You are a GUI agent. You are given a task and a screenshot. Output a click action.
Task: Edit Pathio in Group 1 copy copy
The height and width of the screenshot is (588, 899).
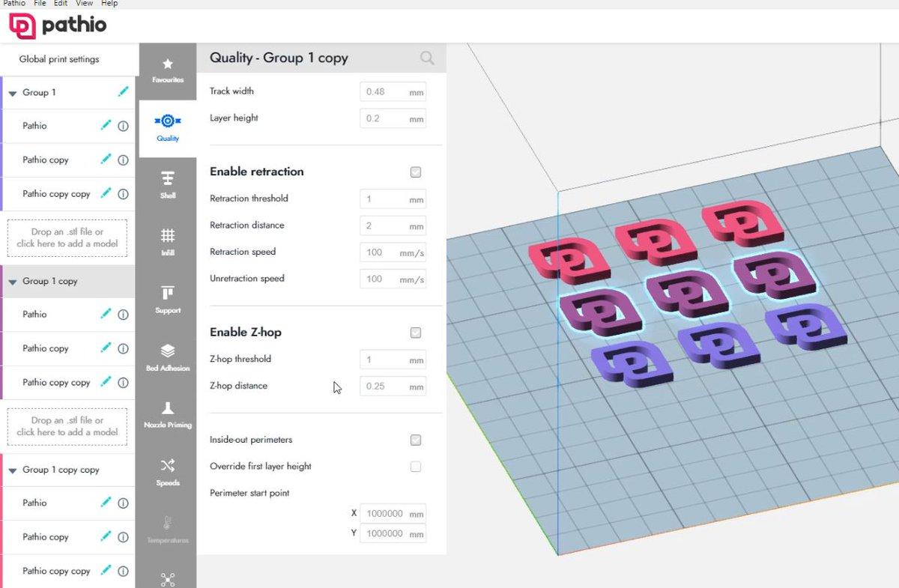pos(106,503)
